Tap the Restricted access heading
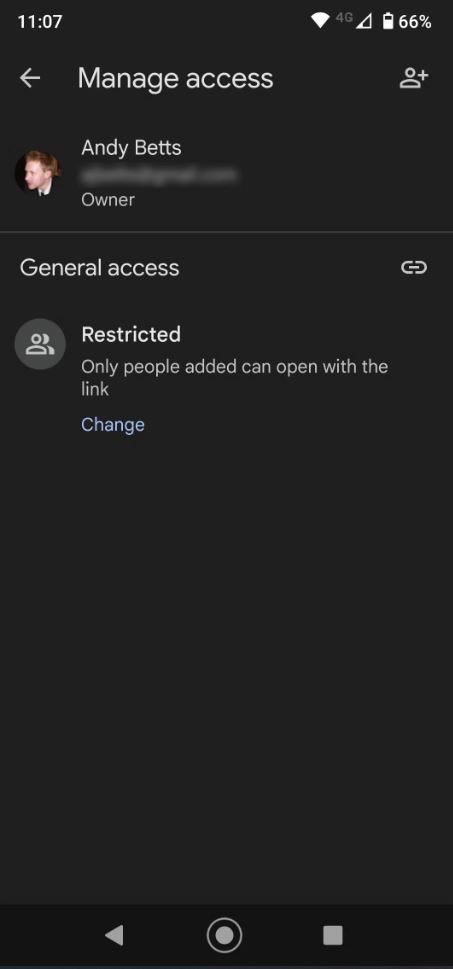Screen dimensions: 453x969 click(x=131, y=334)
